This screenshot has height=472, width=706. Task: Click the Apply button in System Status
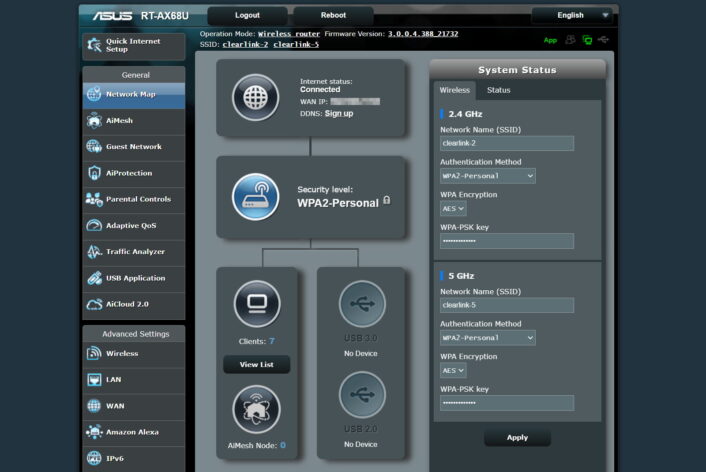[517, 437]
